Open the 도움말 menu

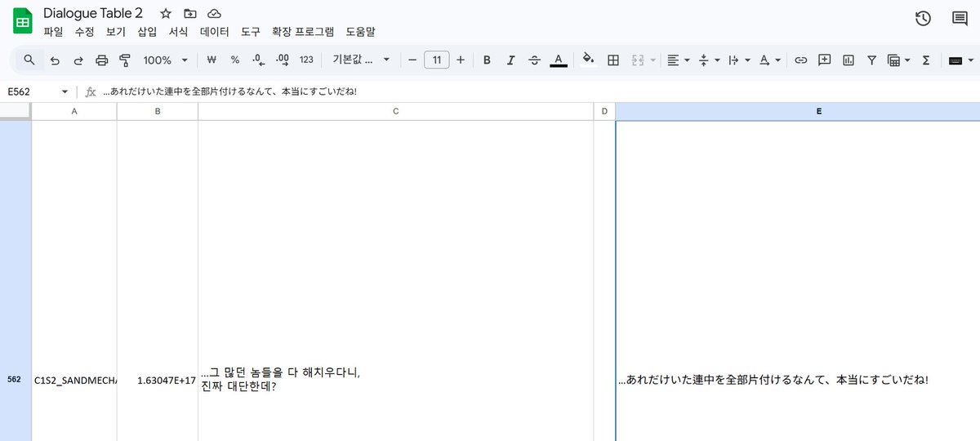tap(360, 33)
